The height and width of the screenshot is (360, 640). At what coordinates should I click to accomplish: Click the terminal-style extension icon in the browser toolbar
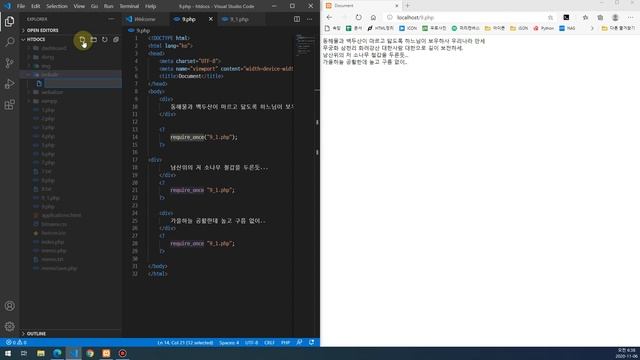point(566,18)
